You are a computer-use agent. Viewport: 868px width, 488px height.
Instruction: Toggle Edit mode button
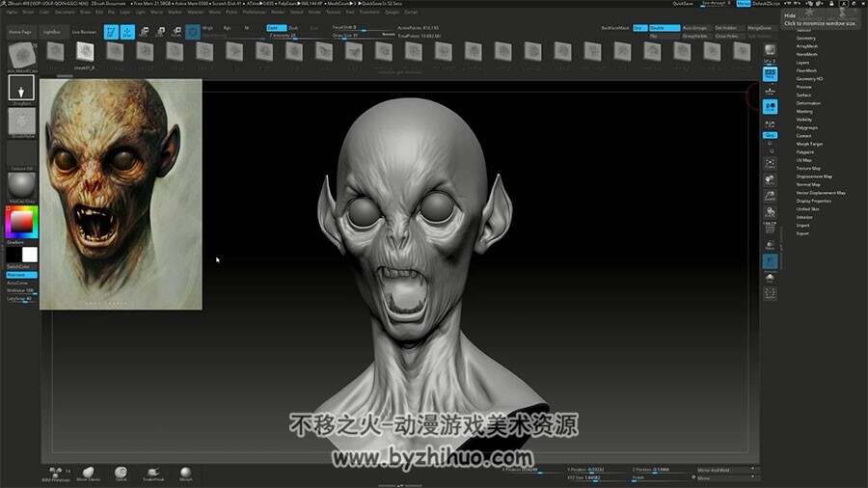(x=111, y=32)
